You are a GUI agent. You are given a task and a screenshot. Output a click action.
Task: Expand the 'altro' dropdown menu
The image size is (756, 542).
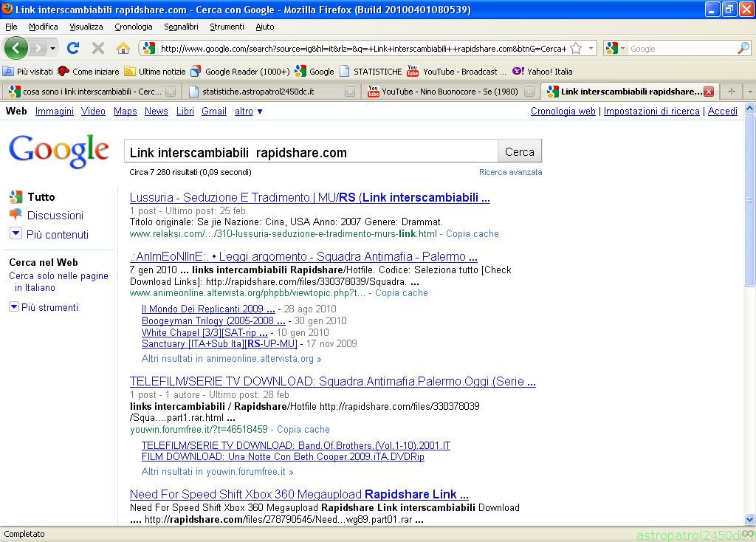click(x=248, y=112)
